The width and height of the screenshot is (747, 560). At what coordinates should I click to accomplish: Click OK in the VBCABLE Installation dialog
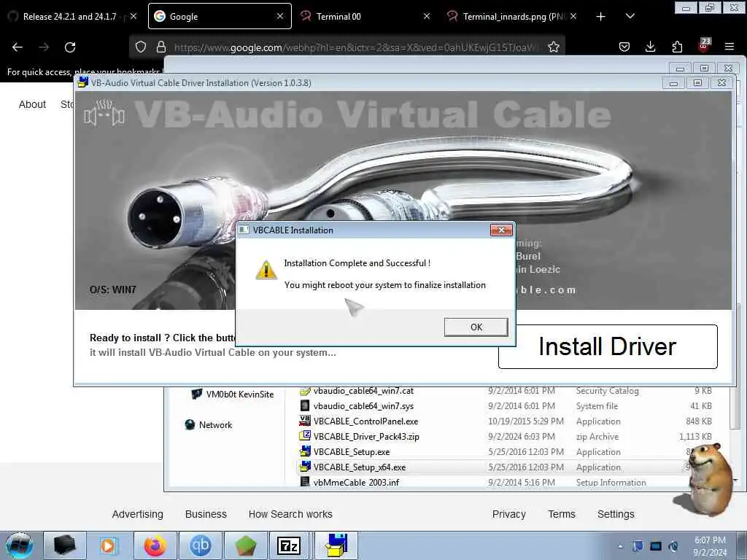pos(476,327)
